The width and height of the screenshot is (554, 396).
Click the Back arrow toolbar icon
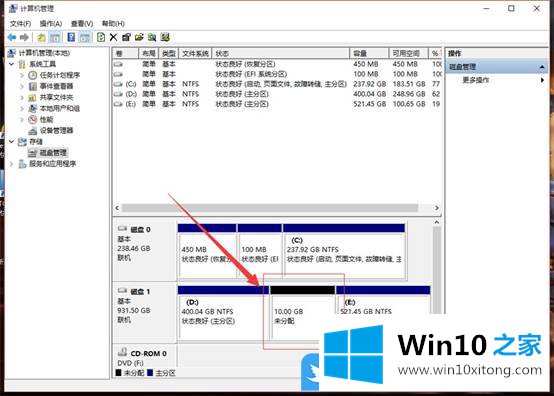point(12,37)
